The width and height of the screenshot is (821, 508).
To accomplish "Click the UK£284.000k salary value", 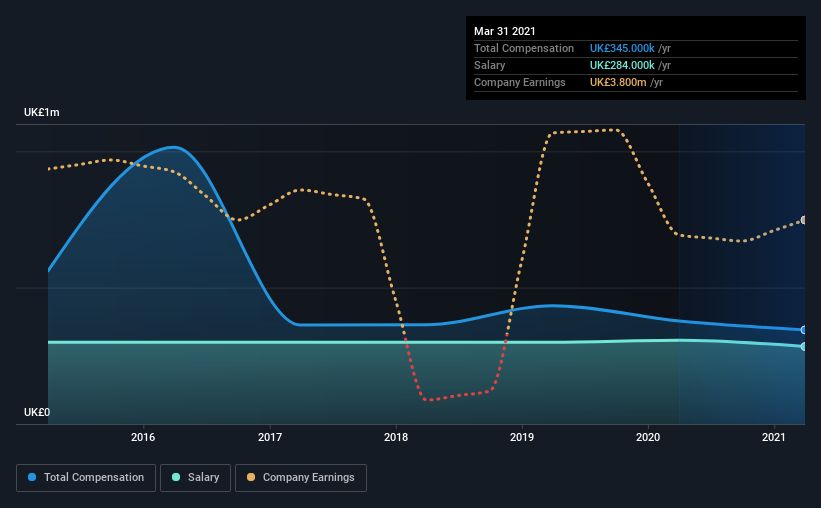I will tap(622, 65).
